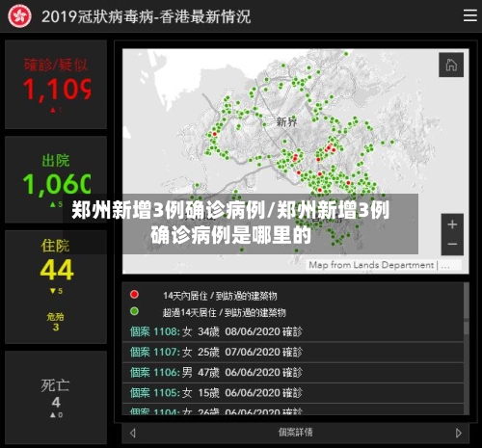
Task: Select the deaths 4 panel
Action: click(56, 397)
